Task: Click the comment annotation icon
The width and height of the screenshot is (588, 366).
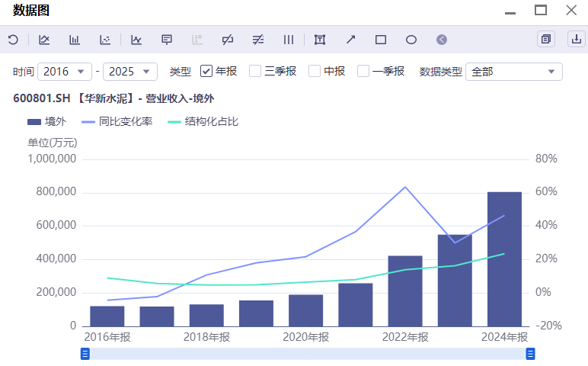Action: coord(167,40)
